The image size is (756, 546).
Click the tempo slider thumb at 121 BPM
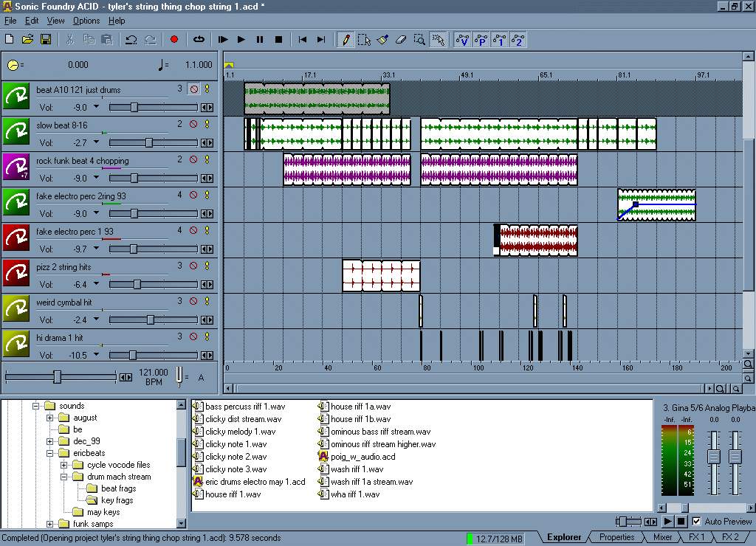(x=58, y=377)
